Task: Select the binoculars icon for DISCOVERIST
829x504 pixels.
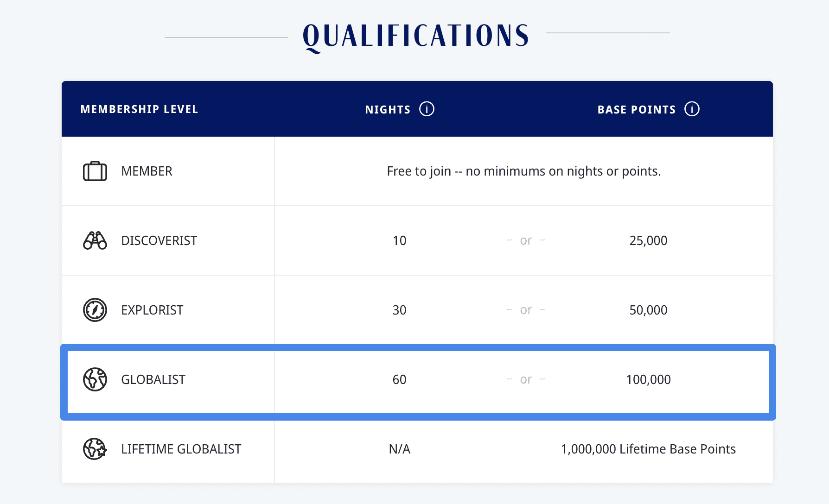Action: (94, 240)
